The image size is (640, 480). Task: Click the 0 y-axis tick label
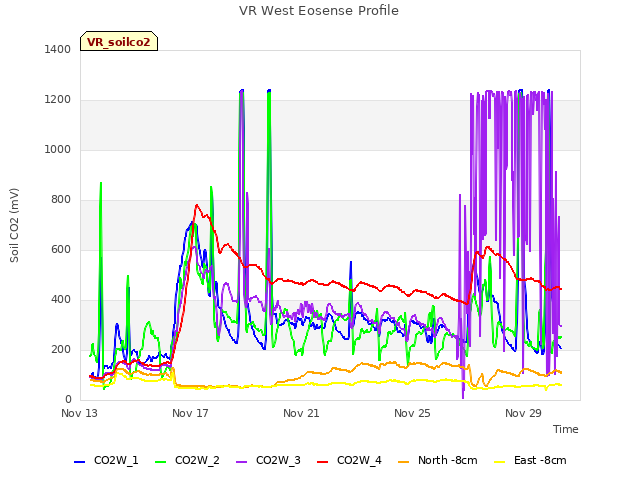(x=68, y=400)
